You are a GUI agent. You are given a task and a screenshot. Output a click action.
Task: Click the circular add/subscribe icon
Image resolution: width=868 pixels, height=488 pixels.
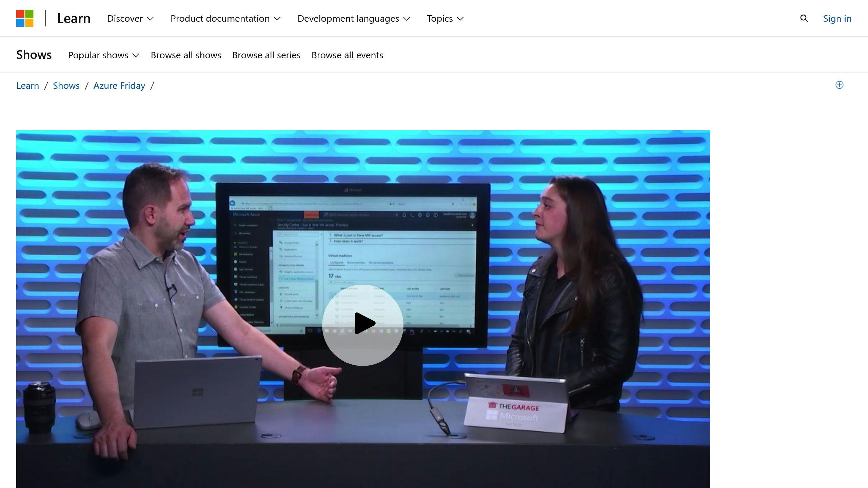[x=840, y=85]
